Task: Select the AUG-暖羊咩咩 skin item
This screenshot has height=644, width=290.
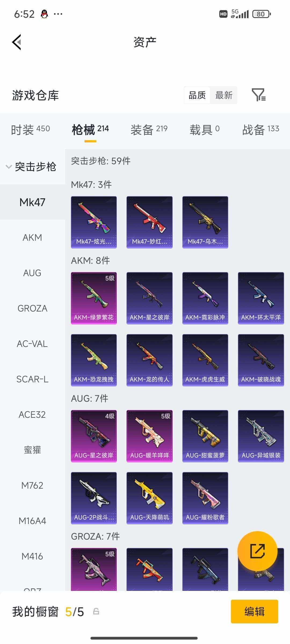Action: pyautogui.click(x=150, y=436)
